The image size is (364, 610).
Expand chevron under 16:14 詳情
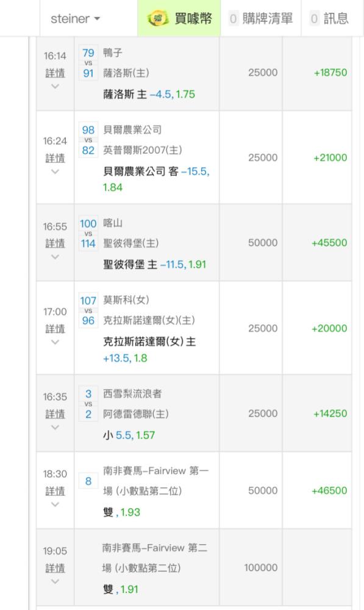tap(55, 87)
